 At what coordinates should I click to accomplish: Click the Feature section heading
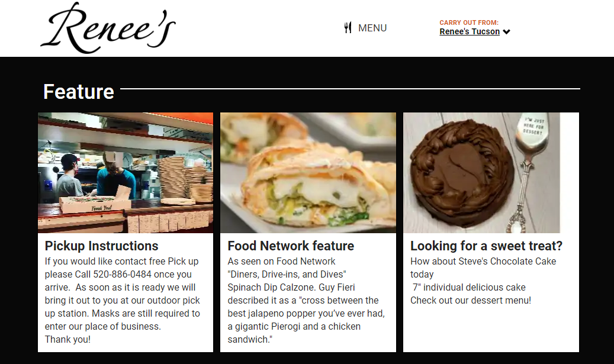pyautogui.click(x=79, y=92)
